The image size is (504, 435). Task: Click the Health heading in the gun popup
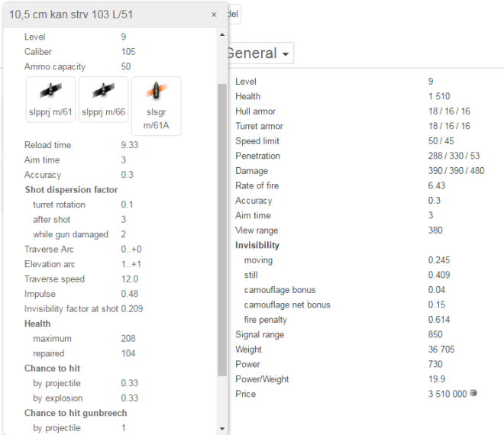click(37, 324)
